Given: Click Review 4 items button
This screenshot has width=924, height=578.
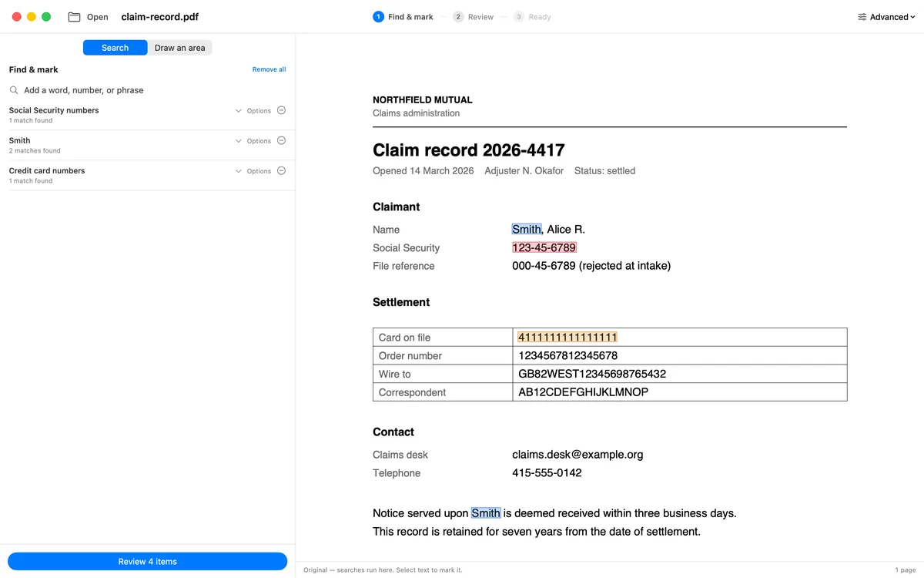Looking at the screenshot, I should [x=147, y=562].
